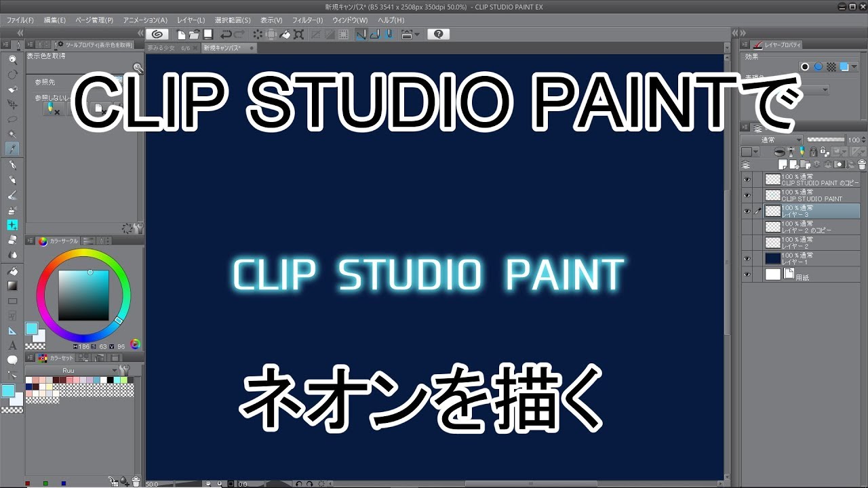Select the Lasso selection tool
This screenshot has width=868, height=488.
12,119
